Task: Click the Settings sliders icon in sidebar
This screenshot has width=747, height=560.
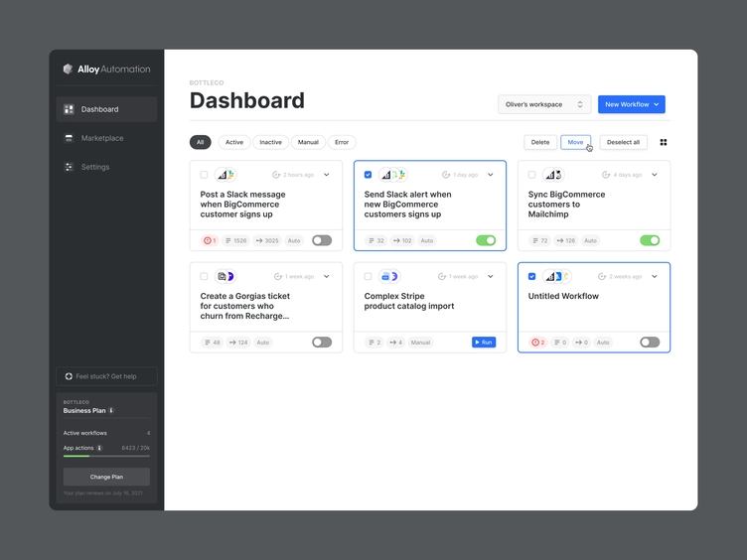Action: [x=70, y=167]
